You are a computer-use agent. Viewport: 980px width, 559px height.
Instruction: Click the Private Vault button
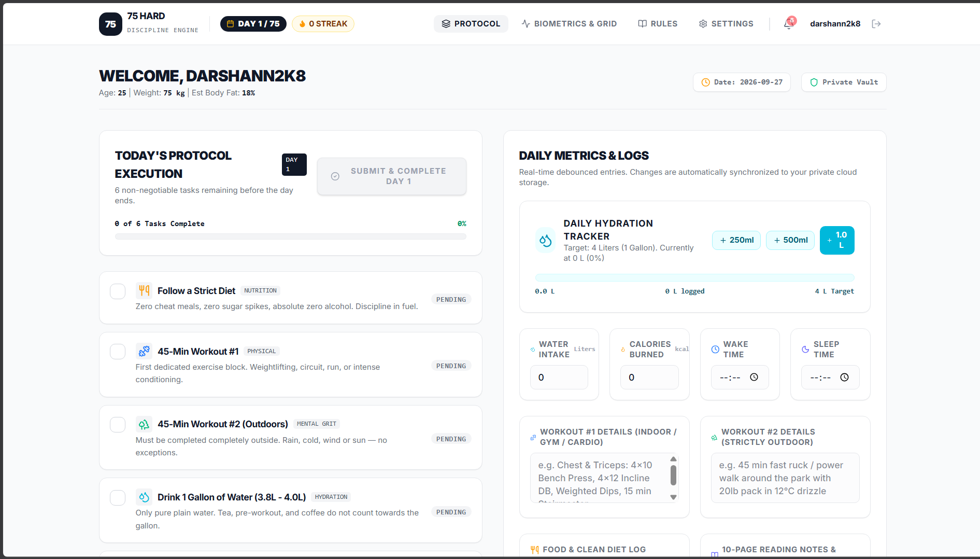(844, 82)
